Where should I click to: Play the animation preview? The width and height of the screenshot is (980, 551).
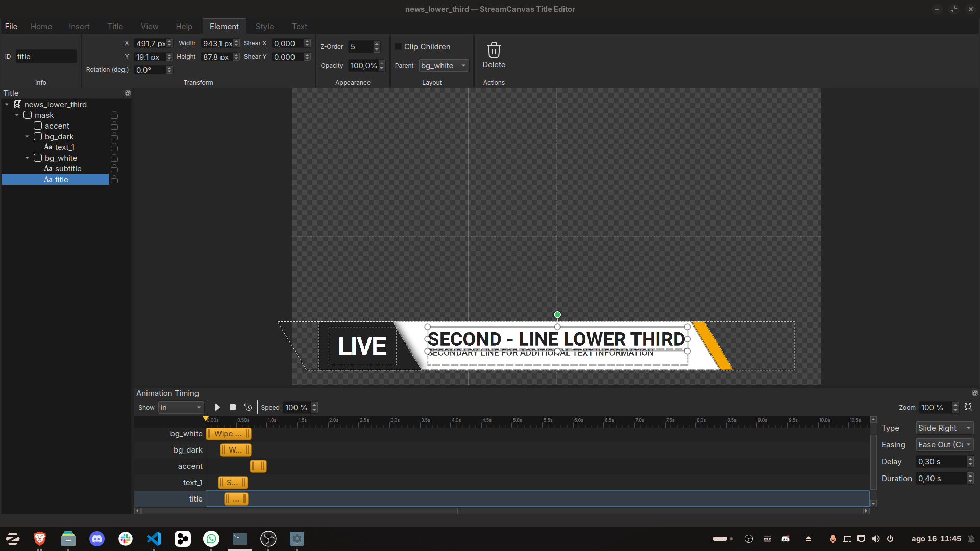tap(217, 407)
